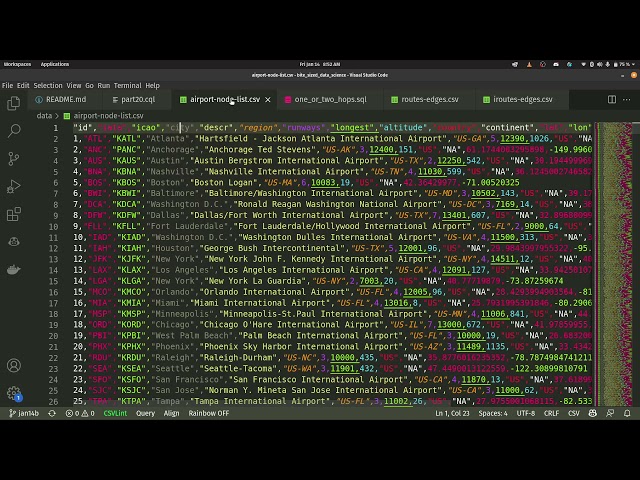The image size is (640, 480).
Task: Select the CRLF line ending selector
Action: [551, 413]
